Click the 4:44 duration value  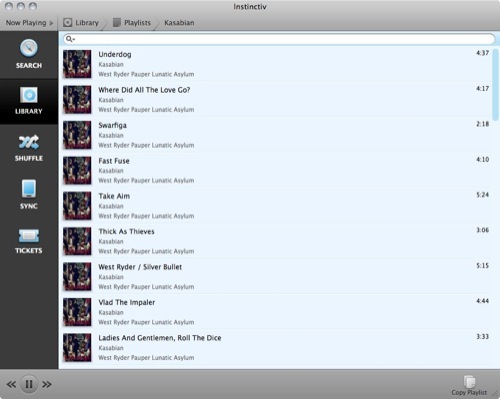point(482,301)
